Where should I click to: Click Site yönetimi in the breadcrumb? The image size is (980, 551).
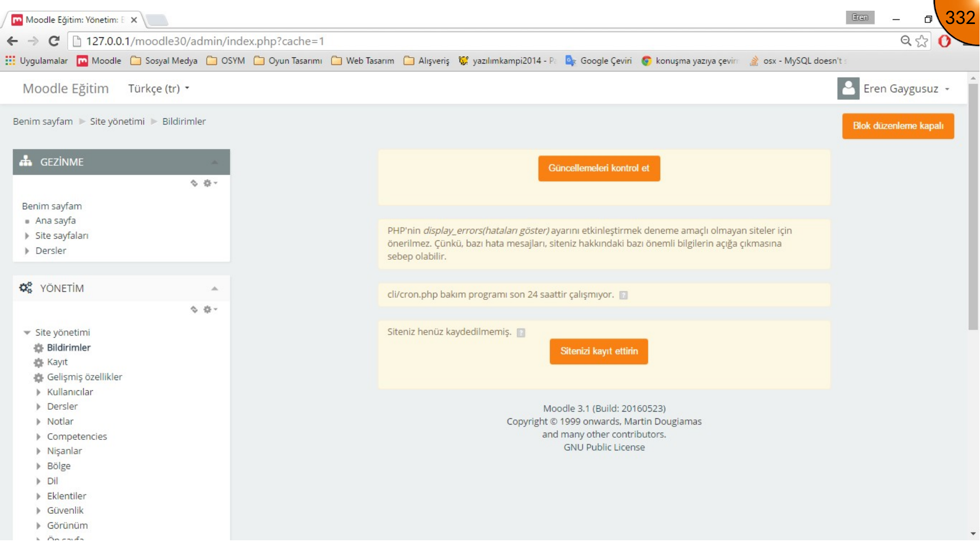[117, 121]
